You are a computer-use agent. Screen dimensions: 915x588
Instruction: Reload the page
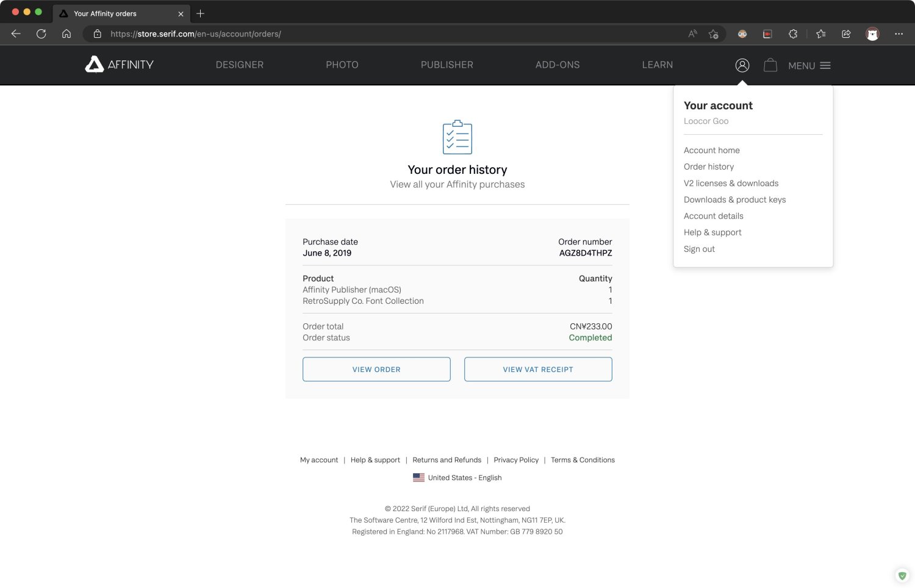tap(41, 34)
